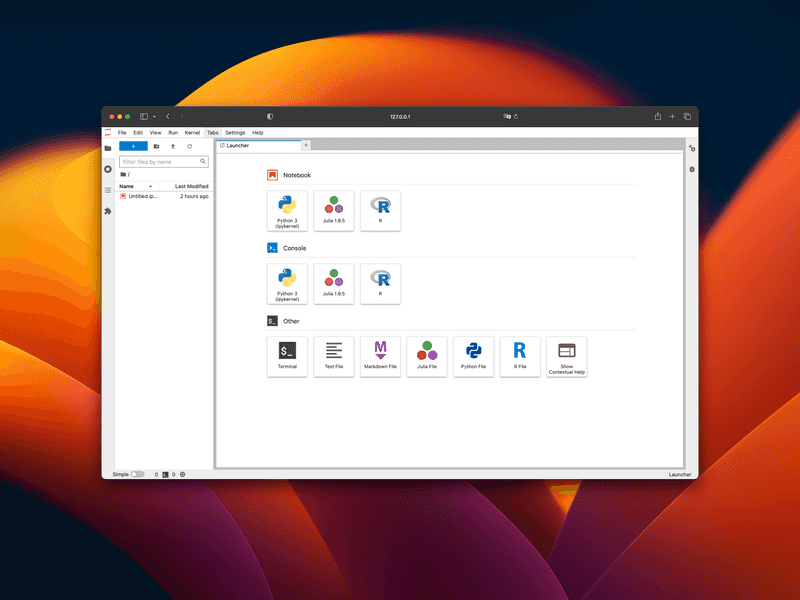This screenshot has width=800, height=600.
Task: Click the Filter files by name field
Action: 160,161
